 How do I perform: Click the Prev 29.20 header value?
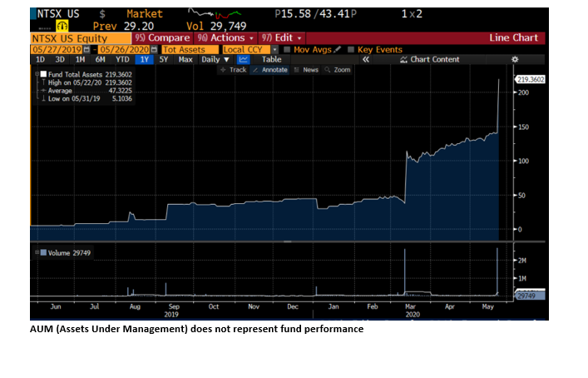[x=123, y=26]
